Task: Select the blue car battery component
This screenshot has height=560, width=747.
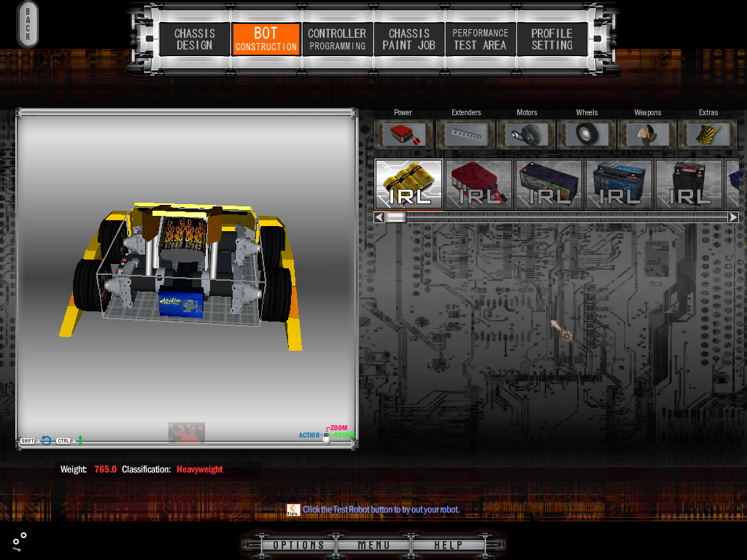Action: click(x=619, y=184)
